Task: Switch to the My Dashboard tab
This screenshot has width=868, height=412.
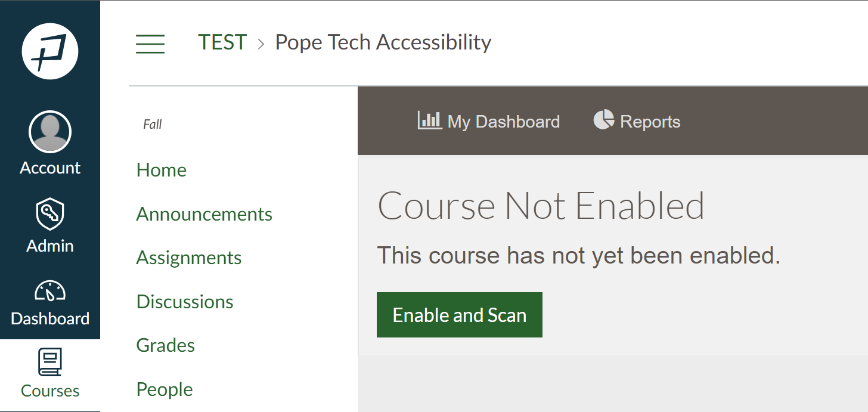Action: (x=504, y=121)
